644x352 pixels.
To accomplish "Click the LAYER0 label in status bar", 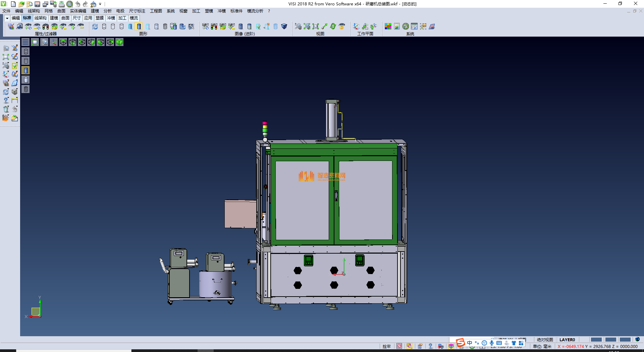I will pos(567,340).
